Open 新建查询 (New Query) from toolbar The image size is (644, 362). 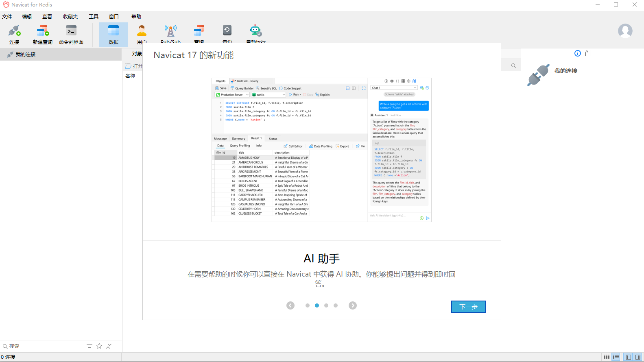43,35
